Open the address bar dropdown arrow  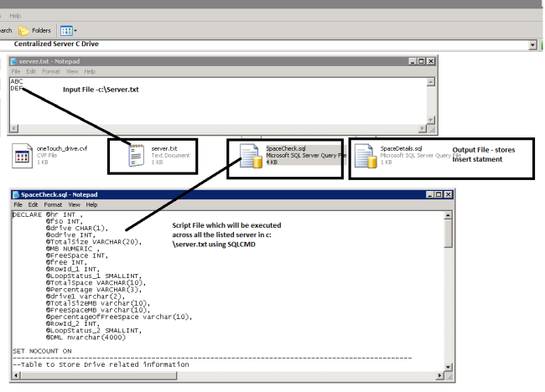pyautogui.click(x=532, y=44)
